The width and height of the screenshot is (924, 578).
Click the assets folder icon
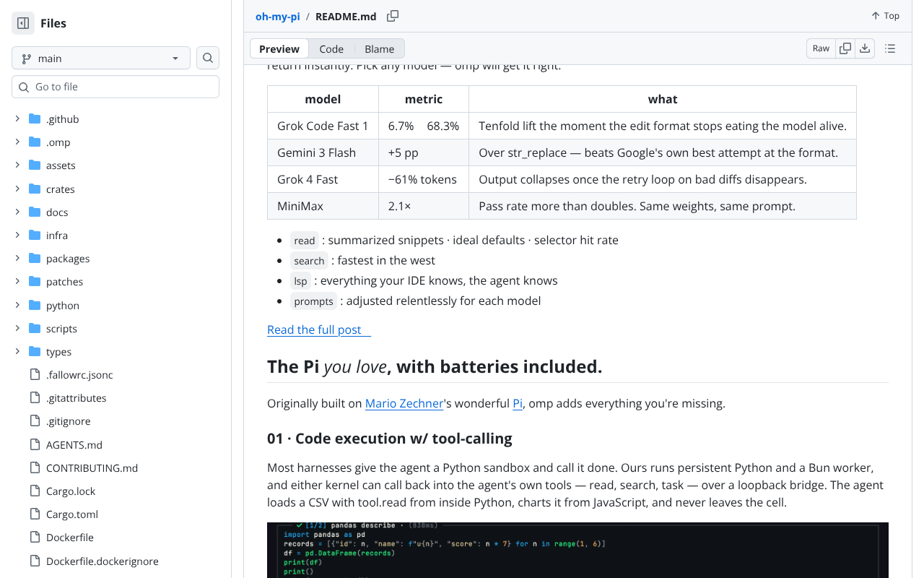click(35, 165)
